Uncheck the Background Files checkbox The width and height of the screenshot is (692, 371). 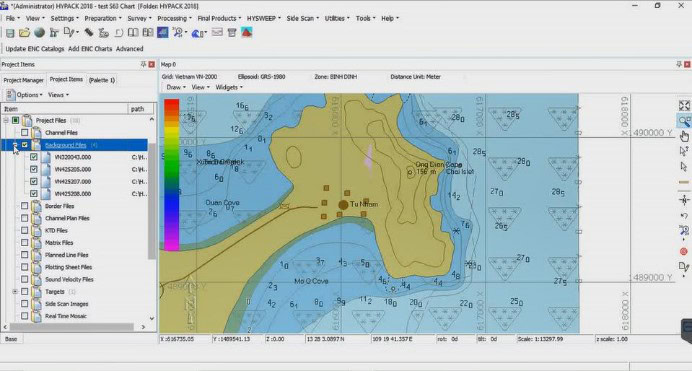[24, 145]
